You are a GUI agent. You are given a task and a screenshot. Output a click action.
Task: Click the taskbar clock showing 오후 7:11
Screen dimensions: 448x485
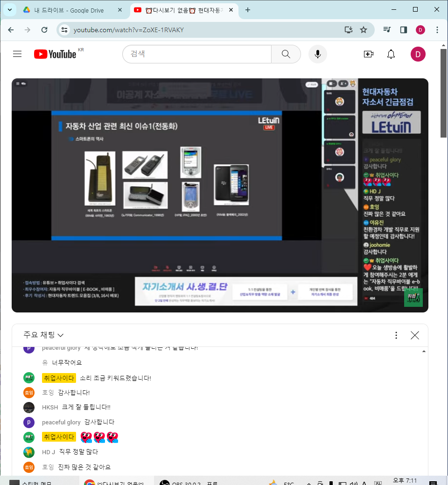405,481
